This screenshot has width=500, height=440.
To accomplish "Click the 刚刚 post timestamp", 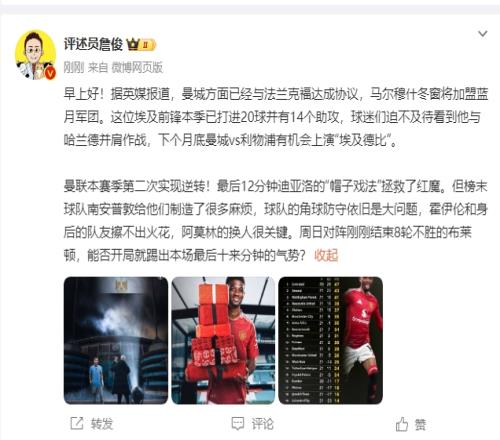I will (x=74, y=68).
